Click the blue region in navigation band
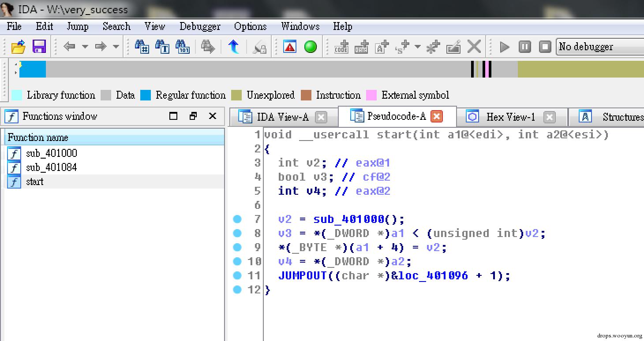644x341 pixels. (x=33, y=70)
